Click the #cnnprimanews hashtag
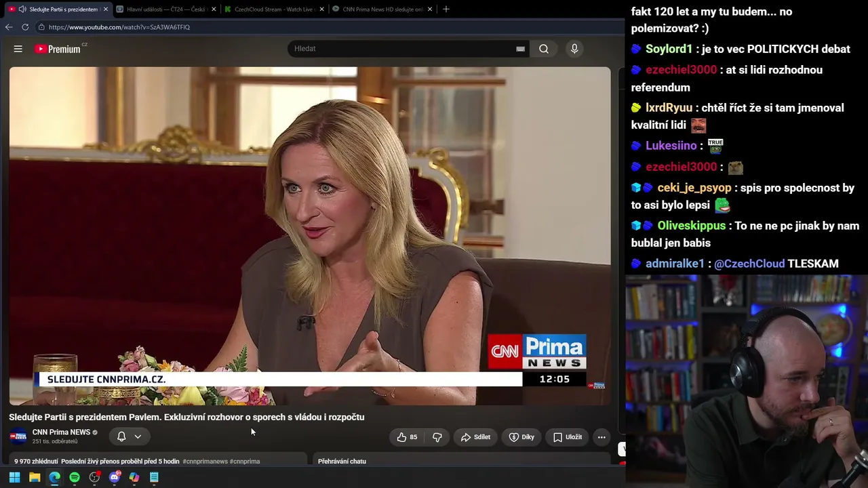Screen dimensions: 868x488 pos(205,462)
